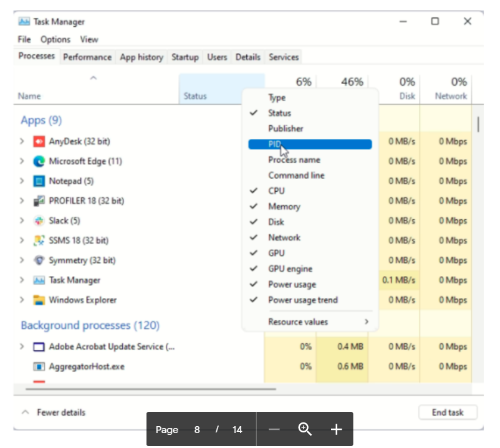Open the Options menu
Screen dimensions: 500x448
[x=55, y=39]
